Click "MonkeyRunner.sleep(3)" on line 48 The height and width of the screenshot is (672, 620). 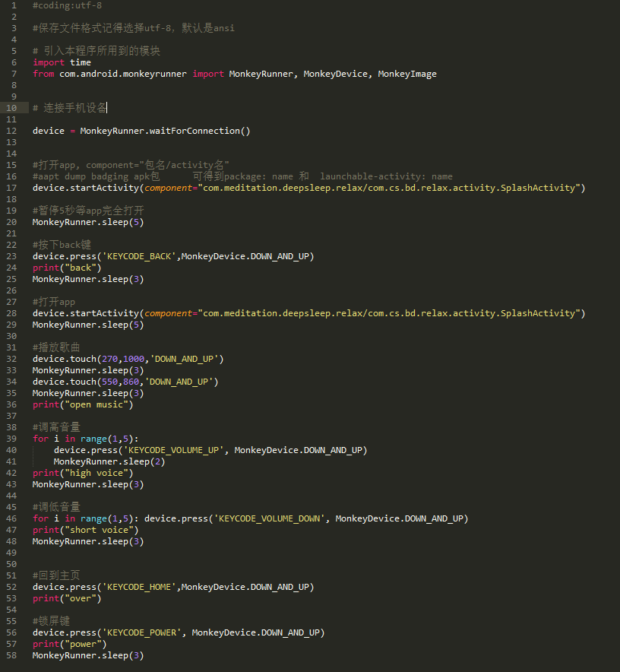(x=88, y=542)
